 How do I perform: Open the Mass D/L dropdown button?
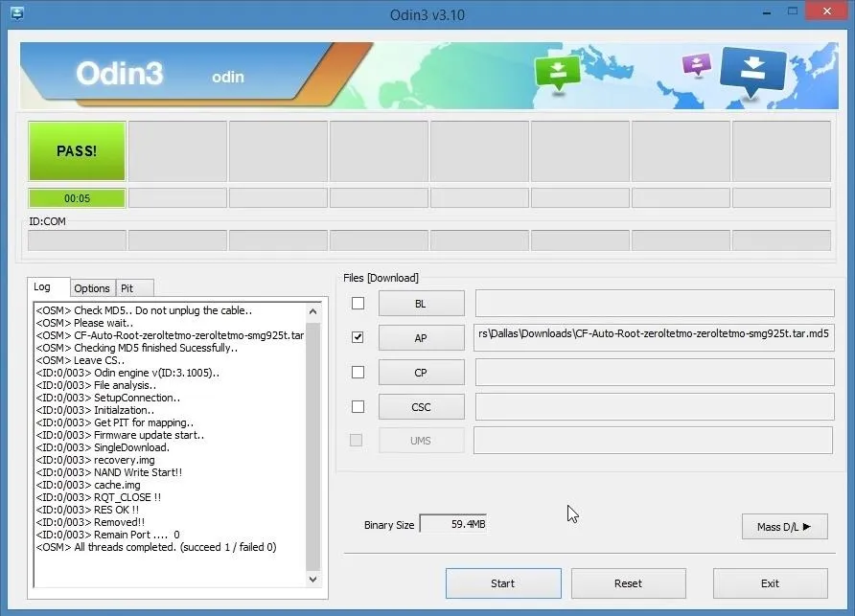pyautogui.click(x=784, y=527)
